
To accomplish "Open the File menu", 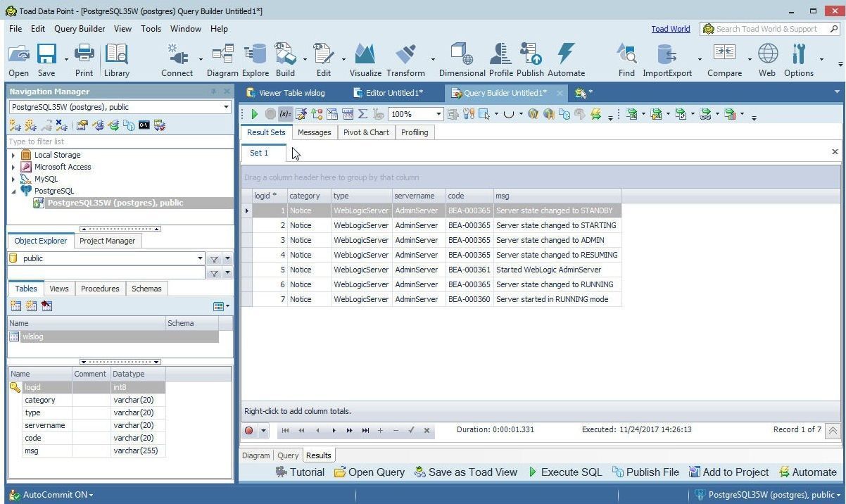I will point(15,29).
